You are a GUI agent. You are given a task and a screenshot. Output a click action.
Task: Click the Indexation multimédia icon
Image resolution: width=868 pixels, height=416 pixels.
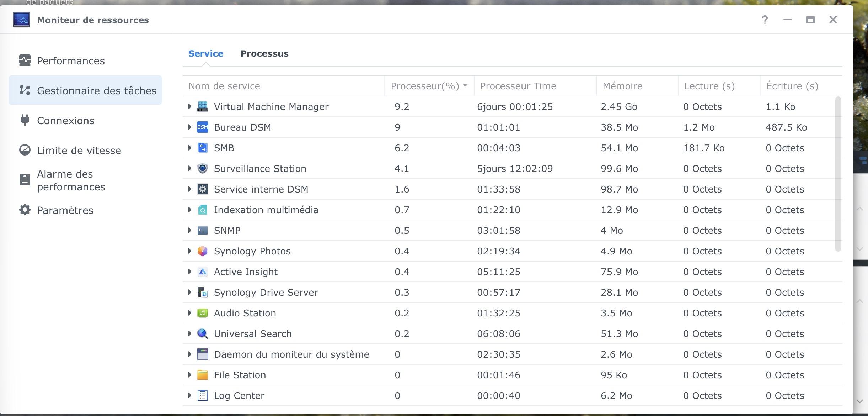[203, 210]
